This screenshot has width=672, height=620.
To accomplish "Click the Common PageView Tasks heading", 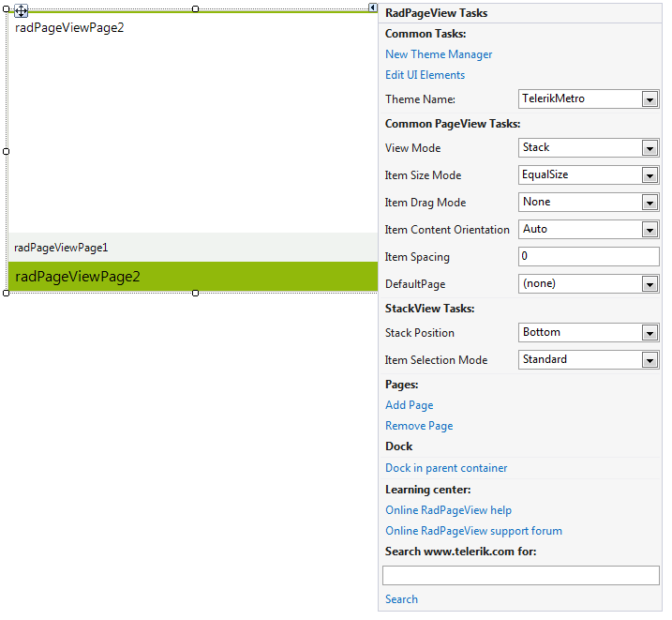I will [x=452, y=124].
